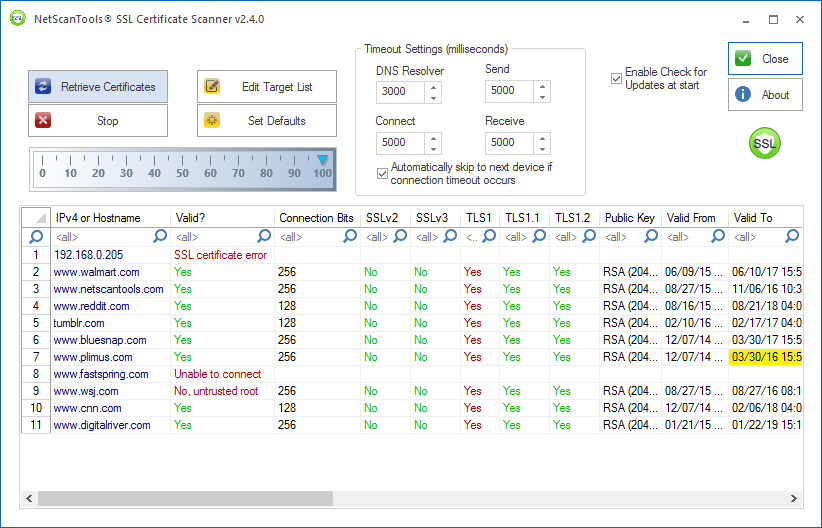Click Set Defaults button
The image size is (822, 528).
(x=267, y=121)
